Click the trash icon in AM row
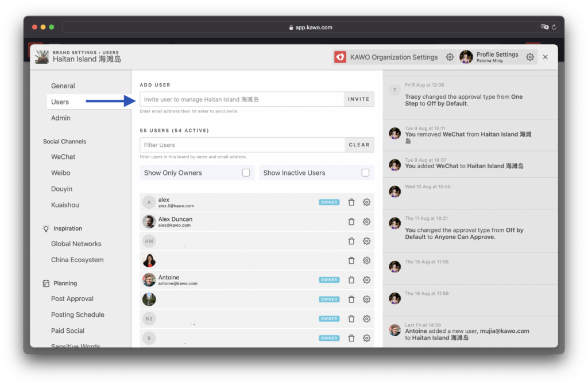The width and height of the screenshot is (588, 385). (x=351, y=241)
